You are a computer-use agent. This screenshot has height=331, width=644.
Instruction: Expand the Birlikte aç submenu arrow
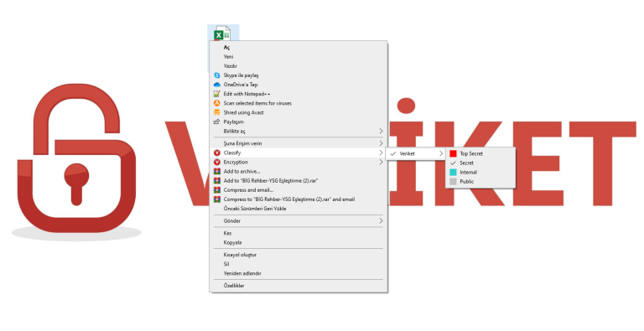[x=381, y=131]
